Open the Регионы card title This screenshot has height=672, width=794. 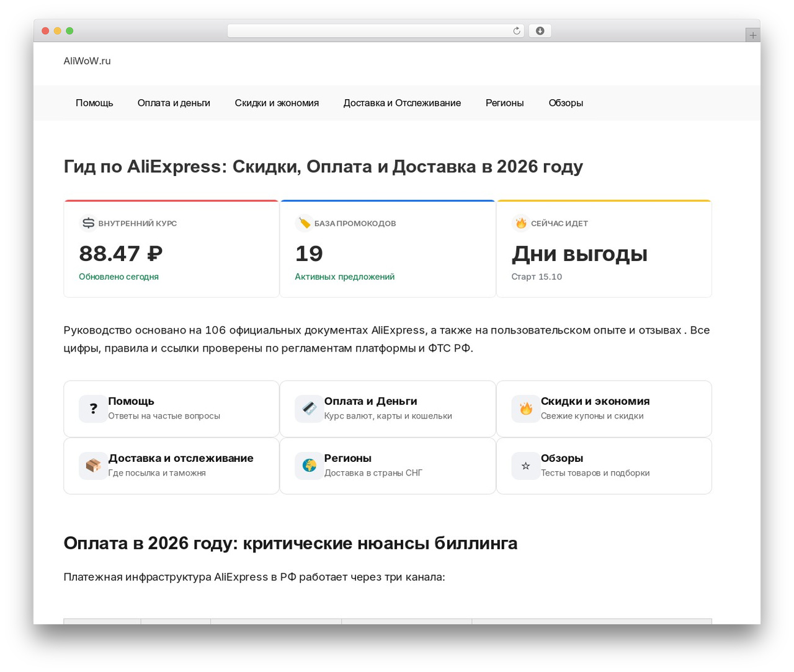[347, 458]
